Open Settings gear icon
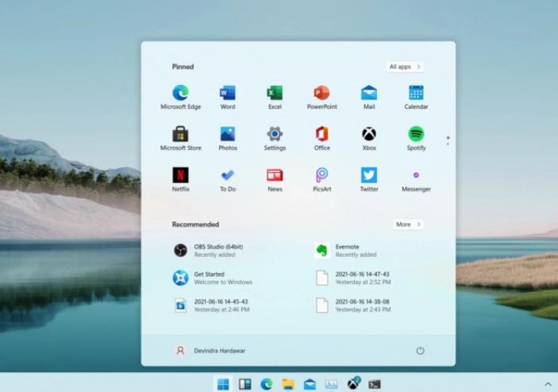The width and height of the screenshot is (558, 392). click(x=275, y=138)
